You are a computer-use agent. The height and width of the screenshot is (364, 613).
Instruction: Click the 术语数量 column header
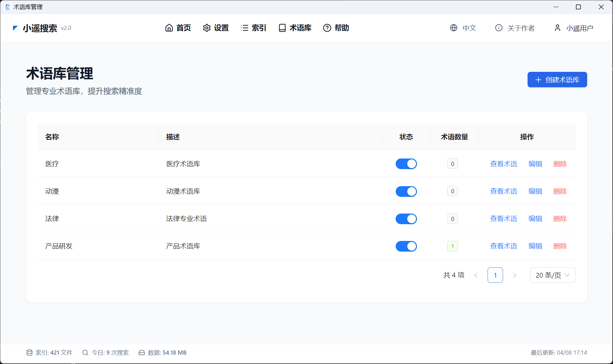pyautogui.click(x=454, y=137)
